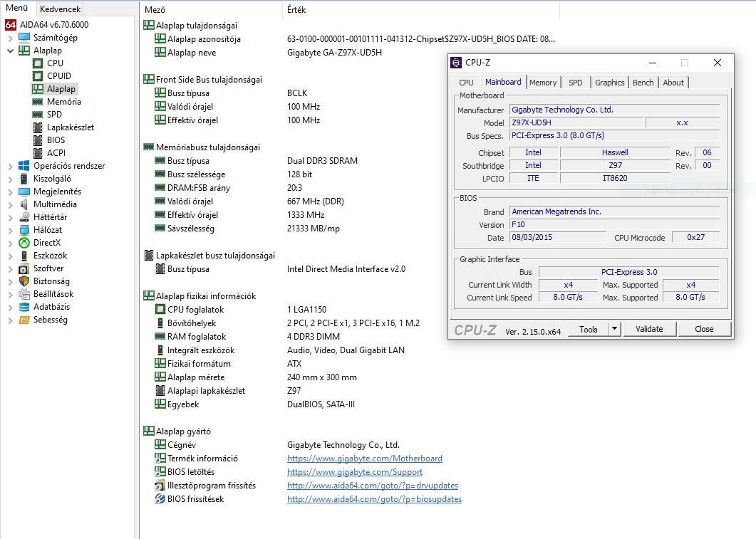Screen dimensions: 756x539
Task: Click the Beállítások configuration icon
Action: (24, 294)
